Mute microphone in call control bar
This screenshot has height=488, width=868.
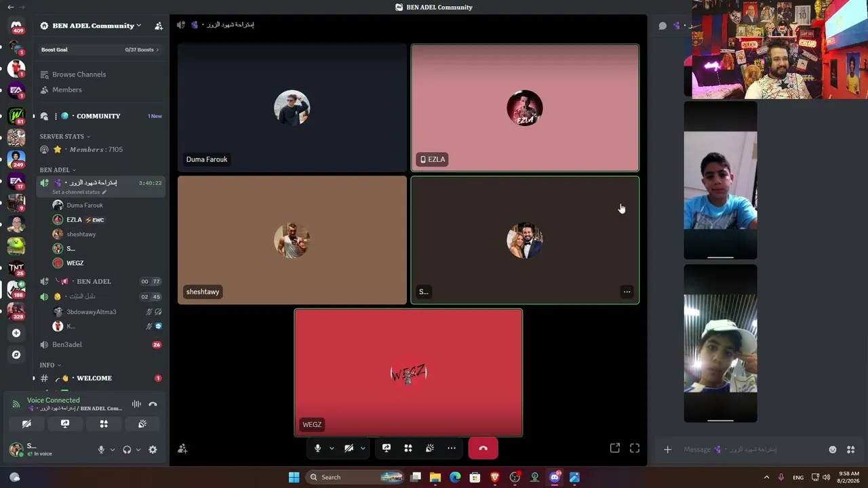(x=317, y=448)
